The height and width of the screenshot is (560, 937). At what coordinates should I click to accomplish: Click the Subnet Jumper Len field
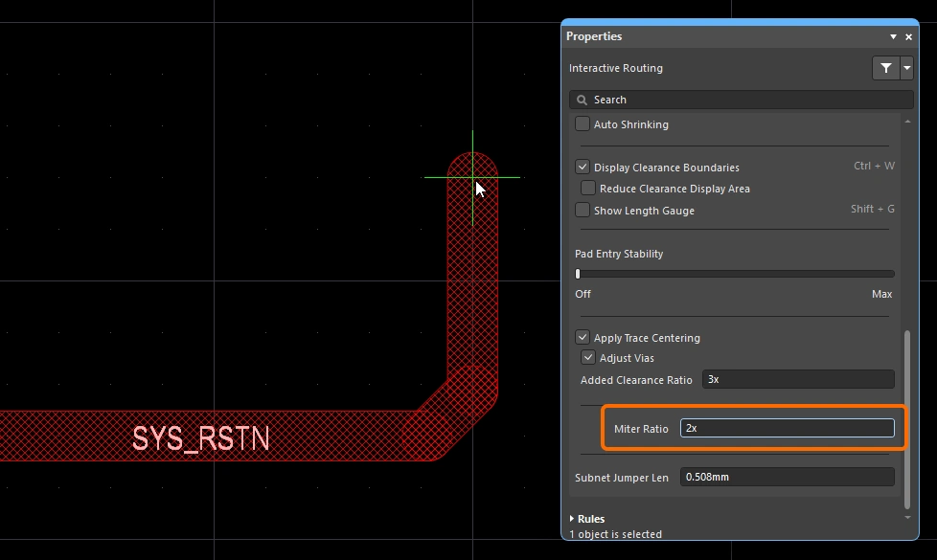tap(787, 477)
